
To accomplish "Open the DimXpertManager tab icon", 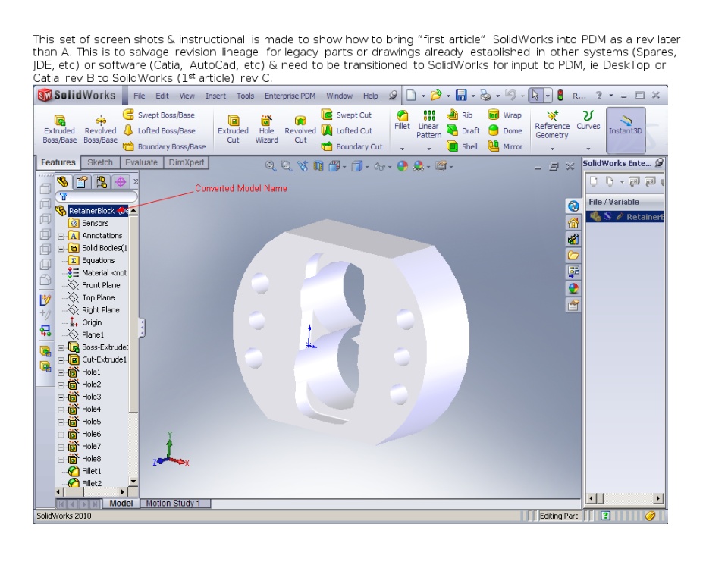I will click(x=121, y=181).
